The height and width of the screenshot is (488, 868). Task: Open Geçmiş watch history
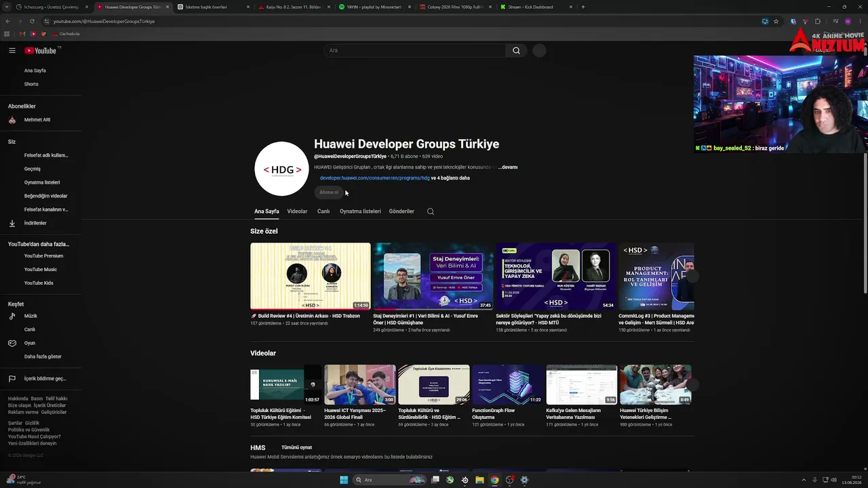(x=33, y=169)
